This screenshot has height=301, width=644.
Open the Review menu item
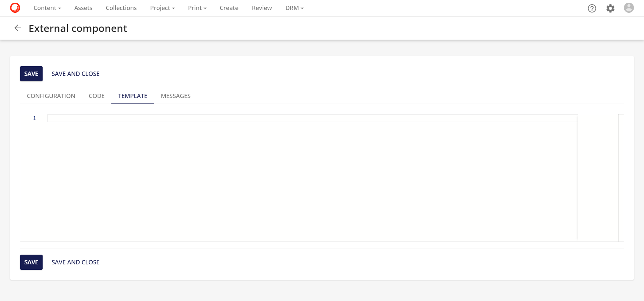262,8
